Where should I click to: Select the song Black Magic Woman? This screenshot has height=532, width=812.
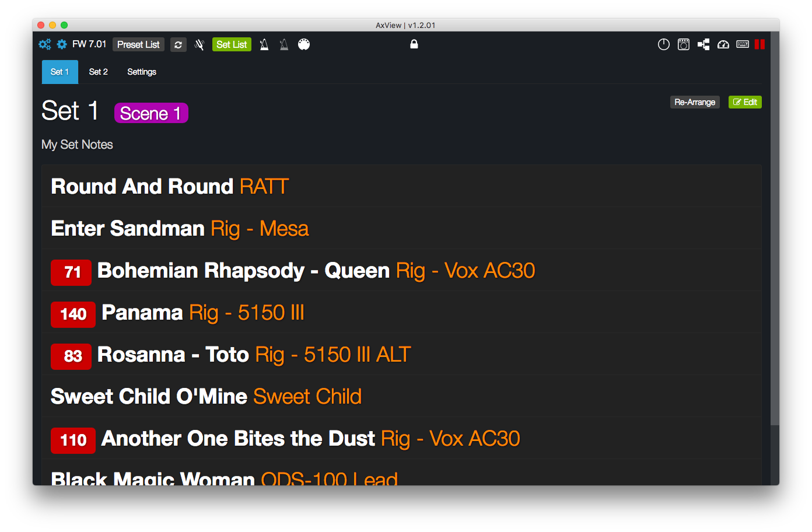coord(153,478)
